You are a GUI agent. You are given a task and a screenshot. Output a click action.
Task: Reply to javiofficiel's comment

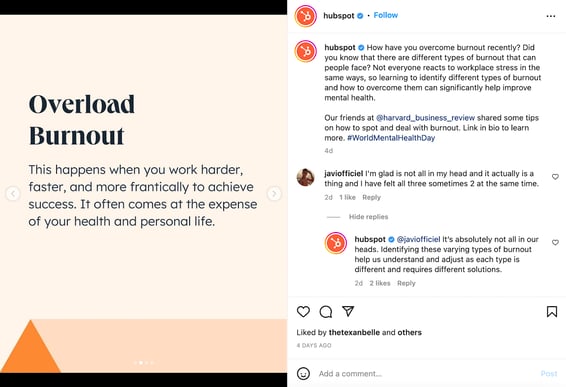(371, 197)
